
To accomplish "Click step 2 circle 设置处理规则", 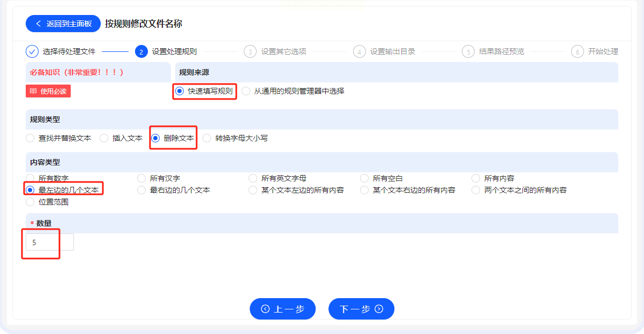I will (141, 51).
